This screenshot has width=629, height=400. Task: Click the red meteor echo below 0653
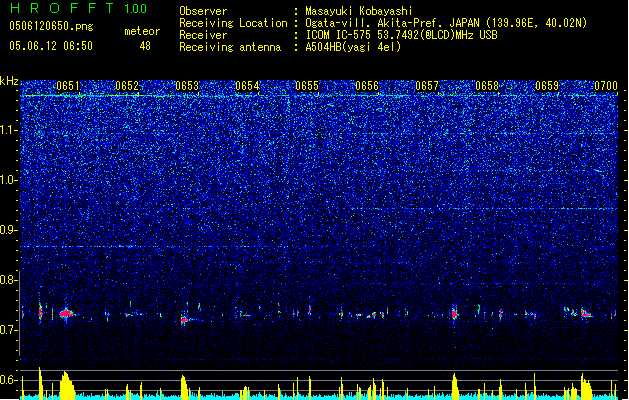[x=184, y=320]
